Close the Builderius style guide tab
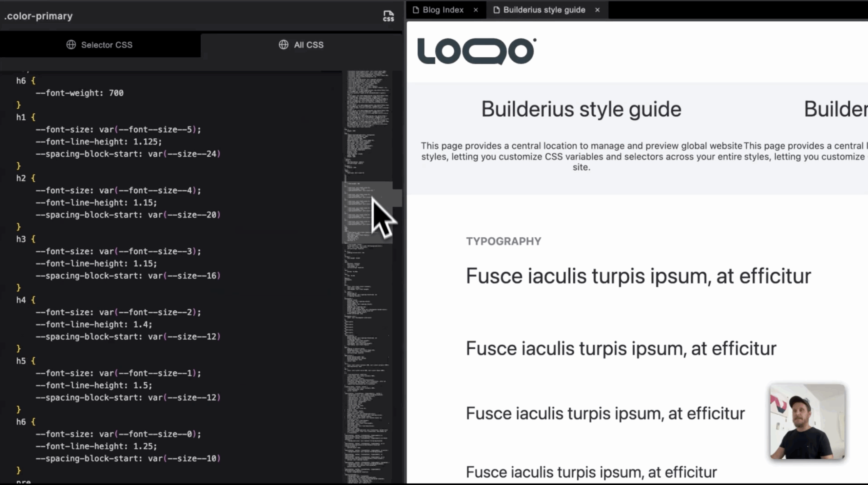868x485 pixels. coord(597,10)
